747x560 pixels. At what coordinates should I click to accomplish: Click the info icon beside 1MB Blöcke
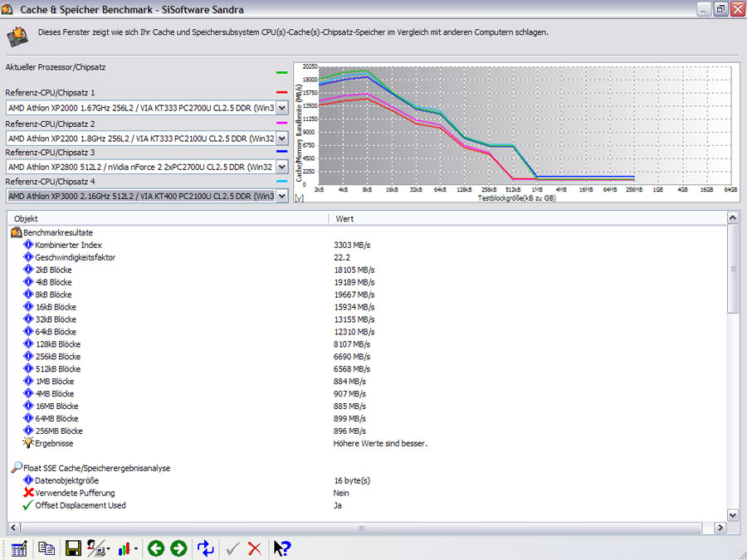pyautogui.click(x=28, y=381)
